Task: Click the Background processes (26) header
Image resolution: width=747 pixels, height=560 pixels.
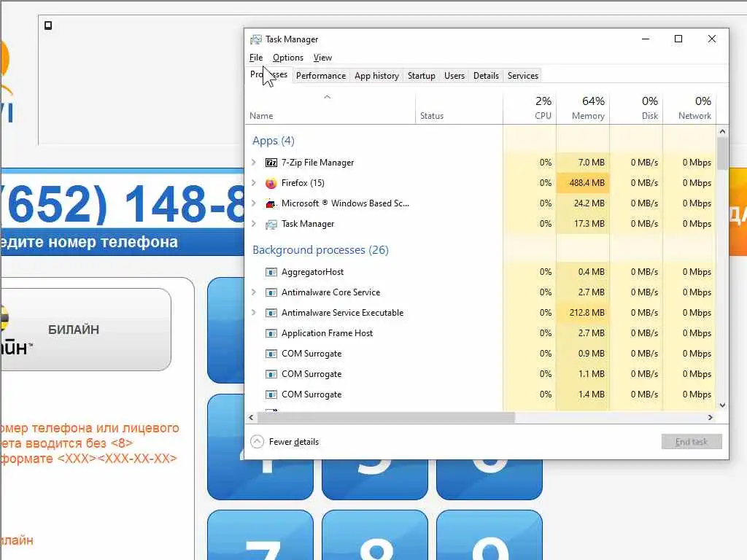Action: point(321,250)
